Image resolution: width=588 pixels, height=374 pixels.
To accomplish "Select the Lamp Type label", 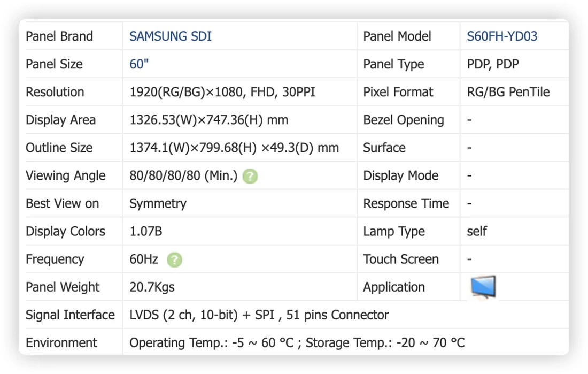I will [394, 232].
